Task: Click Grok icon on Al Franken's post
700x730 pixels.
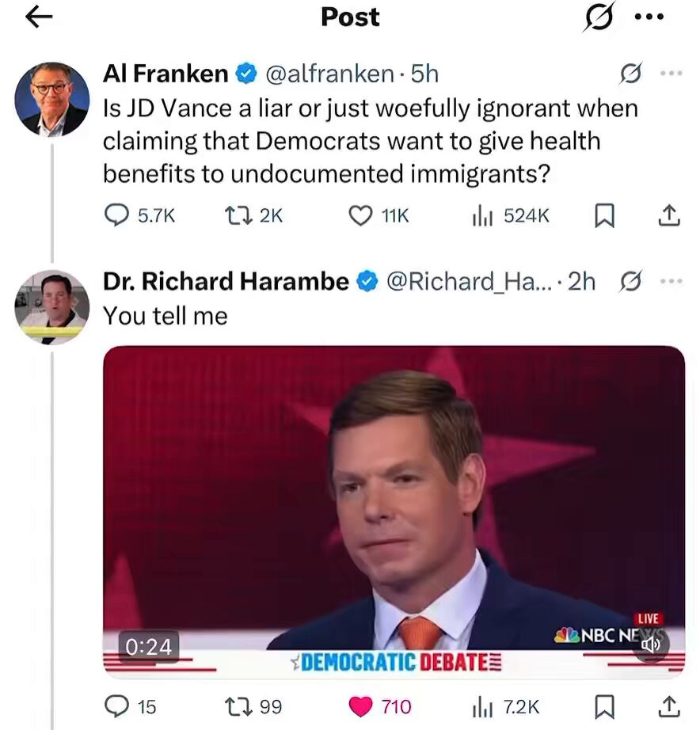Action: click(630, 74)
